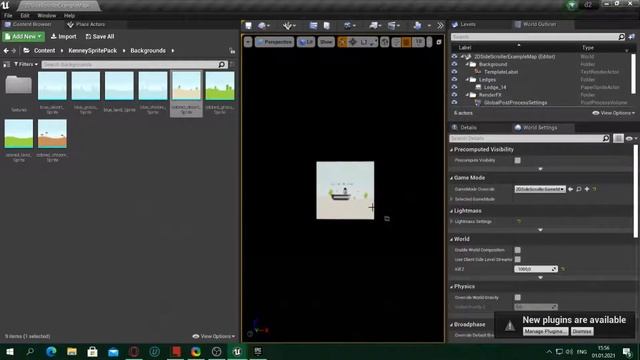Viewport: 640px width, 360px height.
Task: Toggle visibility of GlobalPostProcessSettings
Action: [454, 102]
